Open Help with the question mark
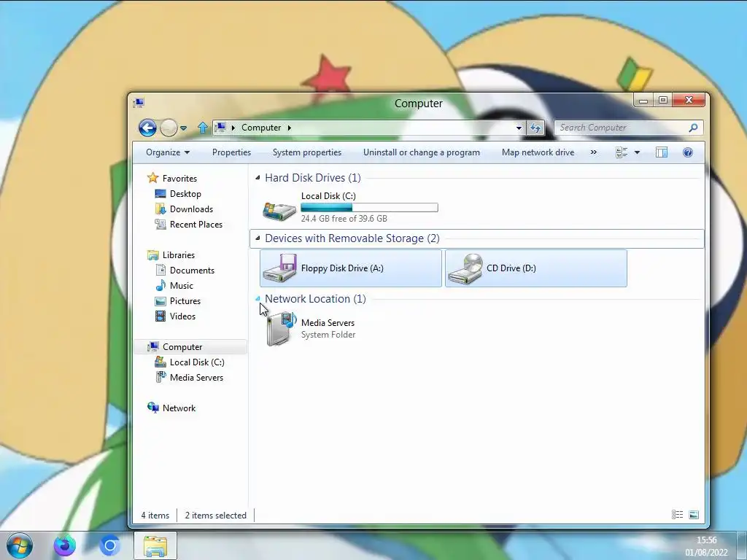Viewport: 747px width, 560px height. click(687, 152)
